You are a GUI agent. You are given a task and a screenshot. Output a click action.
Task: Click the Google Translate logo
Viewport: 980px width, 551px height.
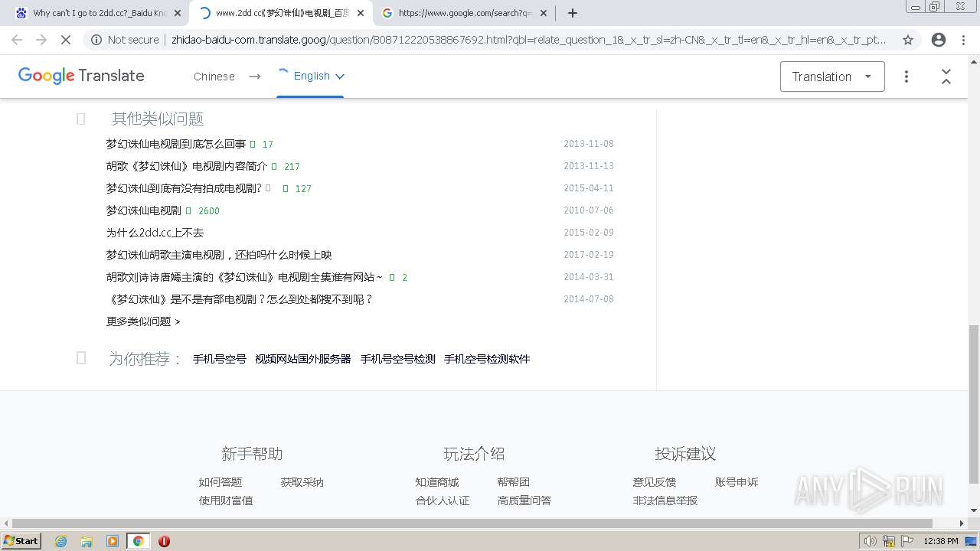coord(81,76)
